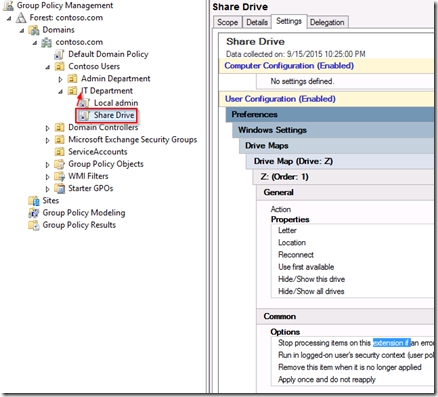Click ServiceAccounts label in tree

click(98, 152)
